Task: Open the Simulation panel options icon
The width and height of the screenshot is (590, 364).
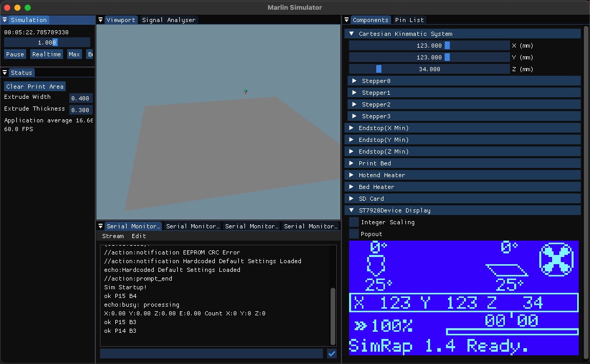Action: 5,19
